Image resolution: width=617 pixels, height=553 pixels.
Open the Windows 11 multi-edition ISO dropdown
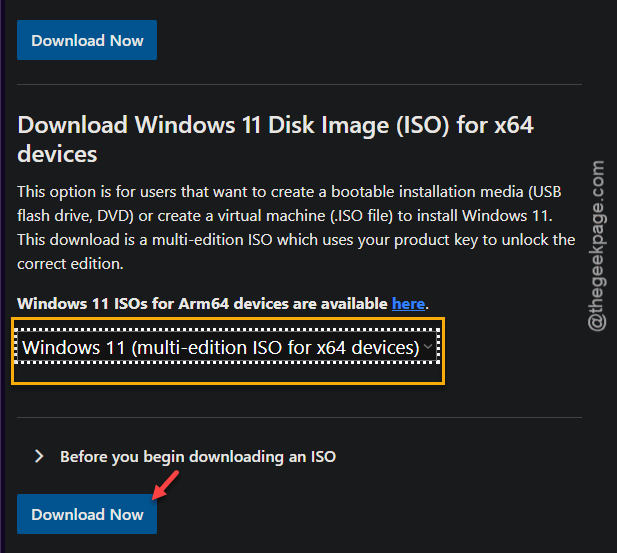[x=227, y=347]
